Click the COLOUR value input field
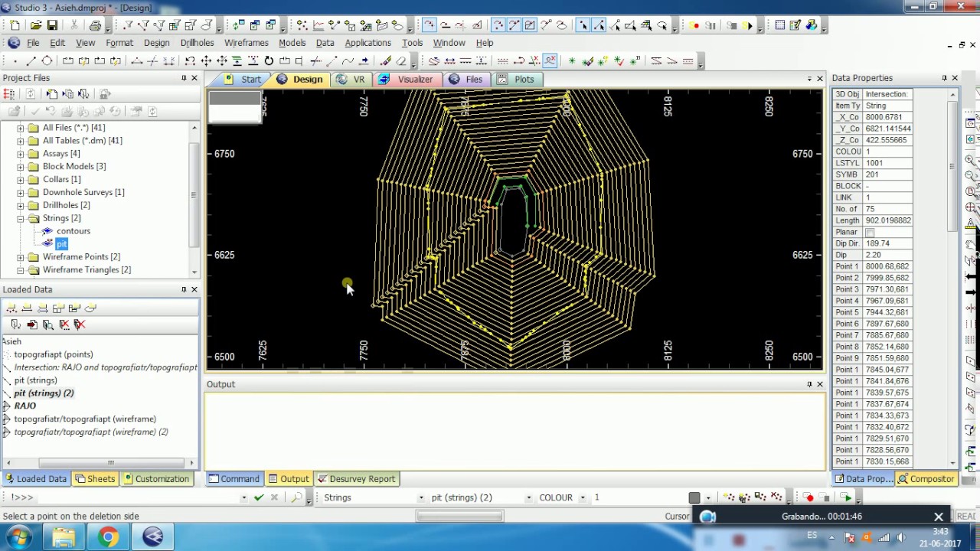Image resolution: width=980 pixels, height=551 pixels. pyautogui.click(x=639, y=497)
